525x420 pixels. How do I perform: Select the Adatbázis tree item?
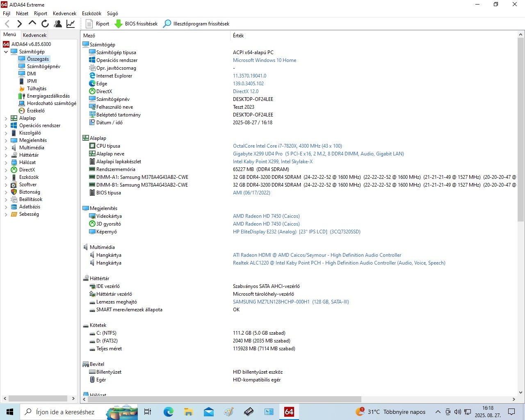pyautogui.click(x=30, y=207)
